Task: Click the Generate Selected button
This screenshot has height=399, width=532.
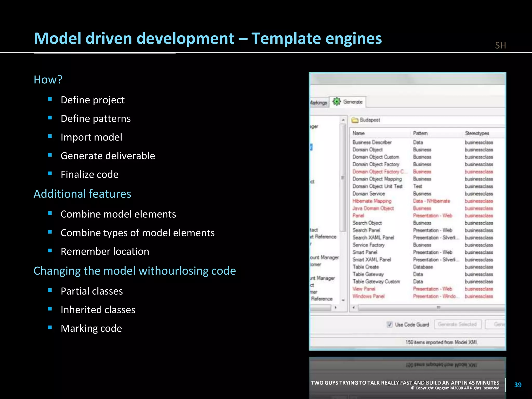Action: (457, 324)
